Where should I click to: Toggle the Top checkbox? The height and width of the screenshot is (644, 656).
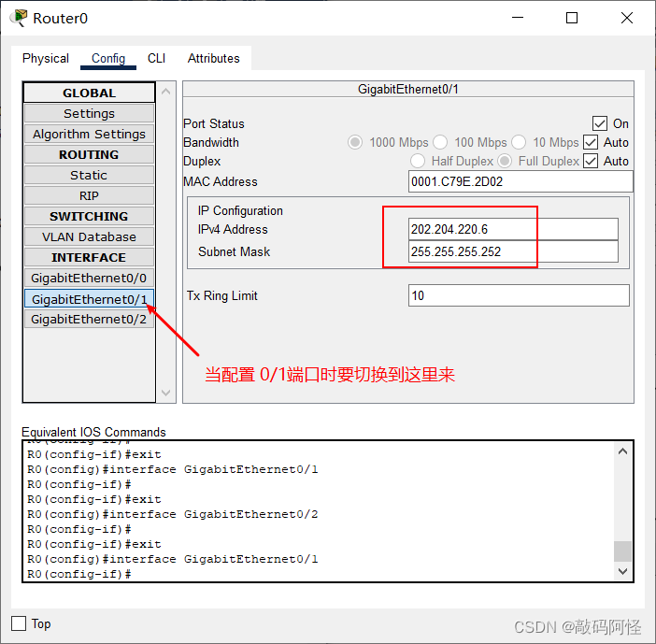(x=19, y=623)
